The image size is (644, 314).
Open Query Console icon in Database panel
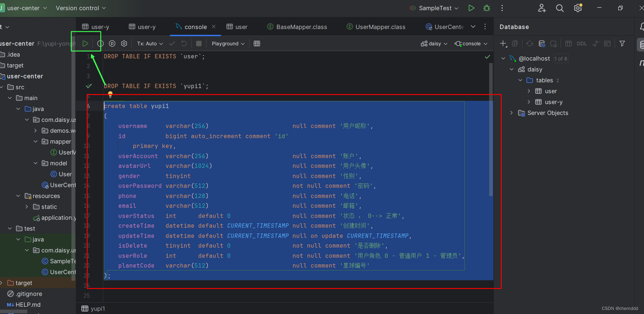click(607, 44)
